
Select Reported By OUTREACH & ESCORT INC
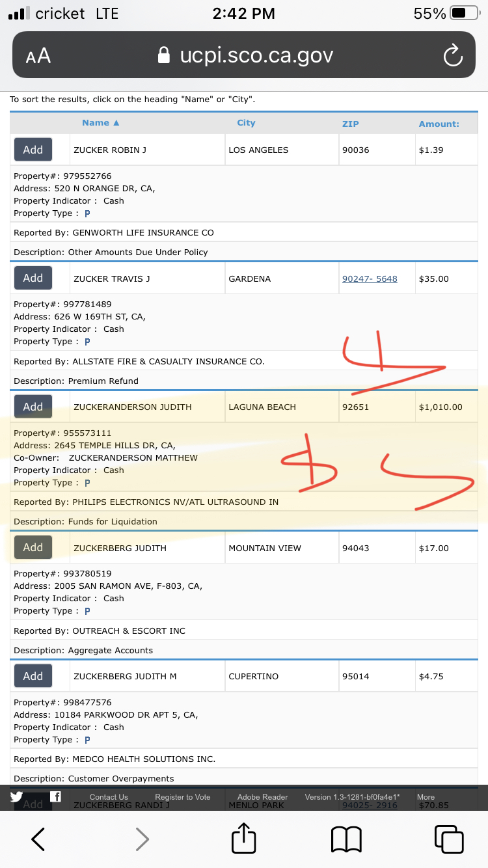pyautogui.click(x=100, y=631)
